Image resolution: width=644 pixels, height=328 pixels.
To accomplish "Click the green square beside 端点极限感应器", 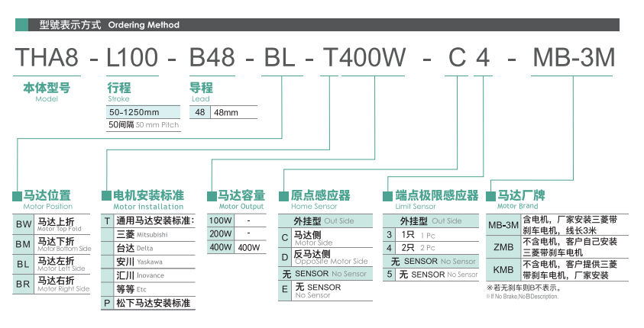I will tap(389, 196).
